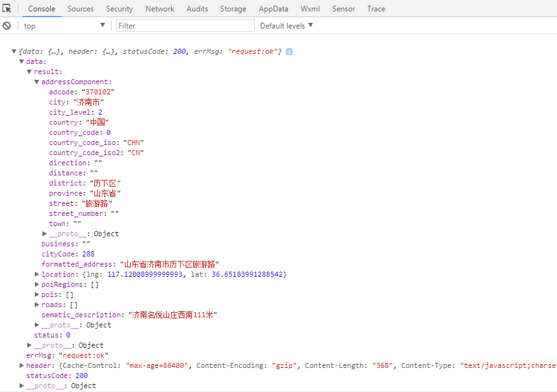Click the country_code key
Image resolution: width=557 pixels, height=392 pixels.
tap(74, 132)
